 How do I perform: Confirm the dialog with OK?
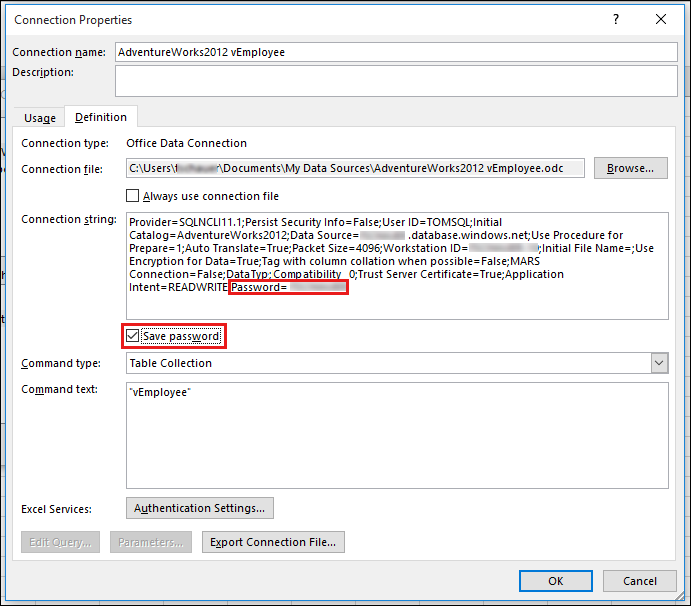click(556, 581)
